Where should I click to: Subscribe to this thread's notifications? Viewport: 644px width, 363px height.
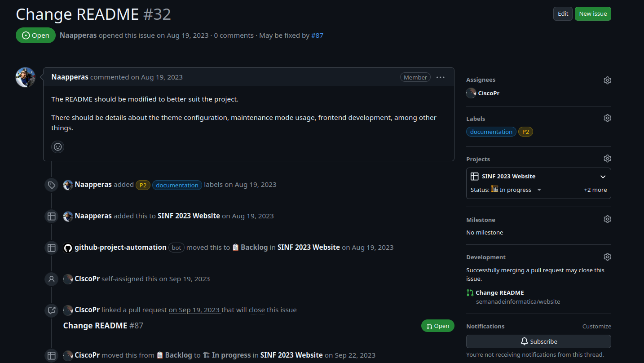pyautogui.click(x=538, y=341)
